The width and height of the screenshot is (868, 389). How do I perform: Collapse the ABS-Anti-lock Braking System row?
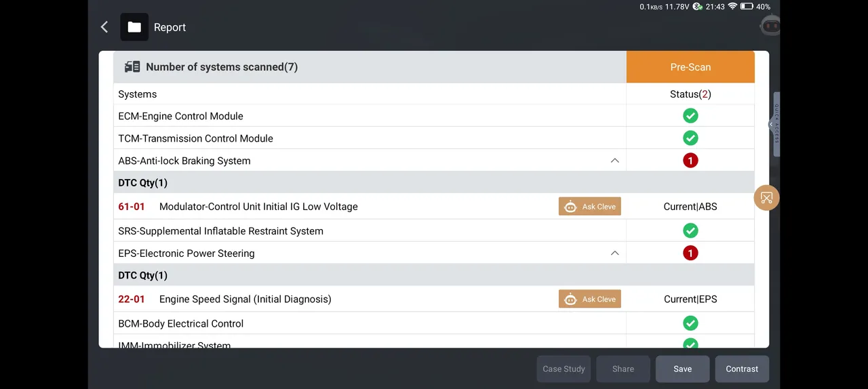(614, 161)
